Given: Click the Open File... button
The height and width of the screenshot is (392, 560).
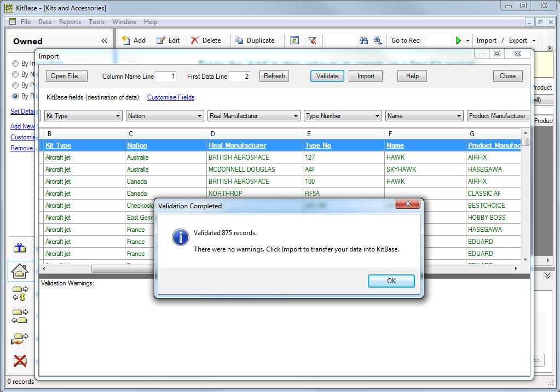Looking at the screenshot, I should (x=67, y=76).
